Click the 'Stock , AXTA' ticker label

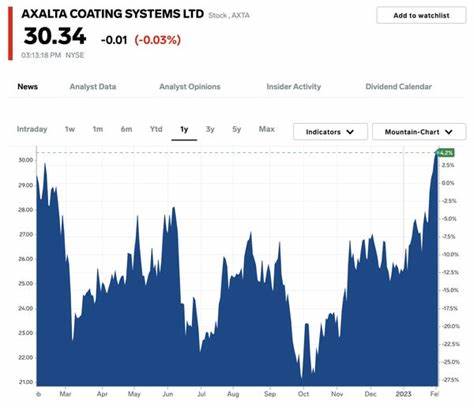[229, 15]
